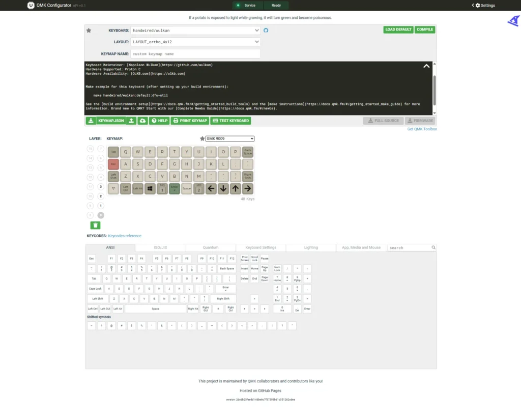Open the Lighting keycodes tab
Viewport: 521px width, 420px height.
coord(311,248)
